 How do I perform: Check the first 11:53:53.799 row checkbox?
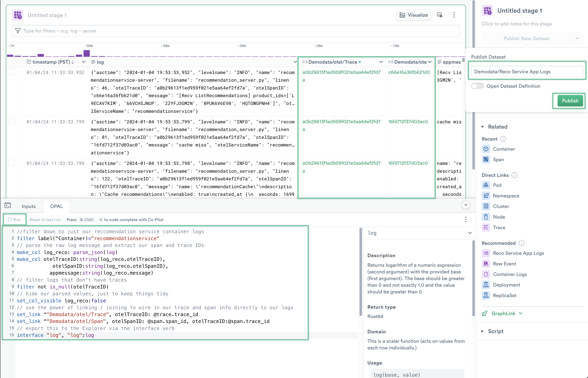click(x=12, y=121)
